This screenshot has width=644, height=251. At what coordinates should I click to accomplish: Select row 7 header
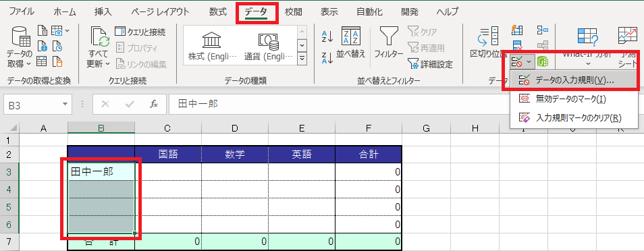point(9,242)
